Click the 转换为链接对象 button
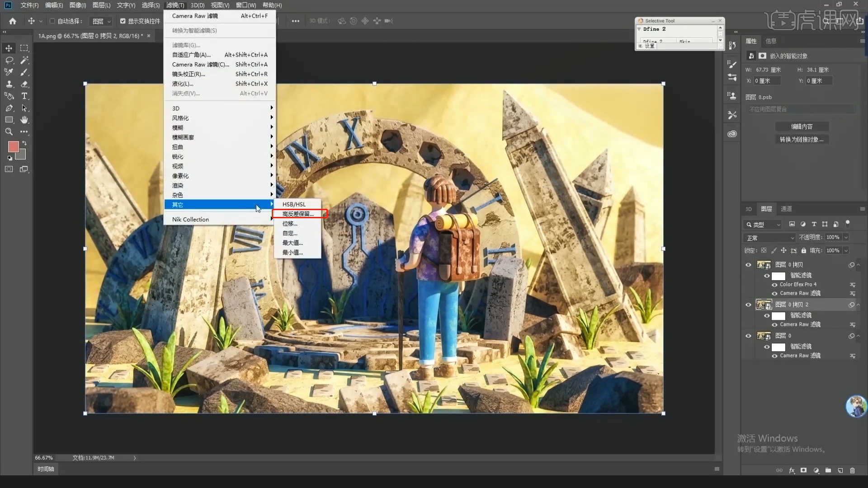 pyautogui.click(x=802, y=140)
